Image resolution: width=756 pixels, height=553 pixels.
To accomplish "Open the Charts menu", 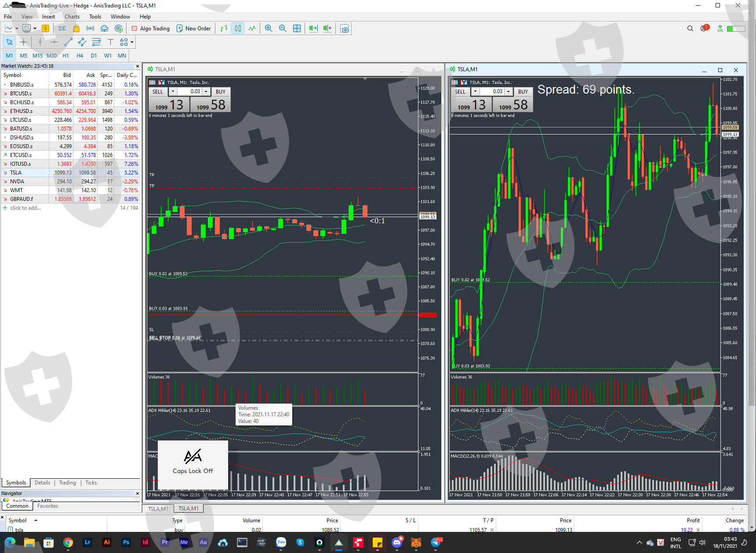I will point(72,17).
